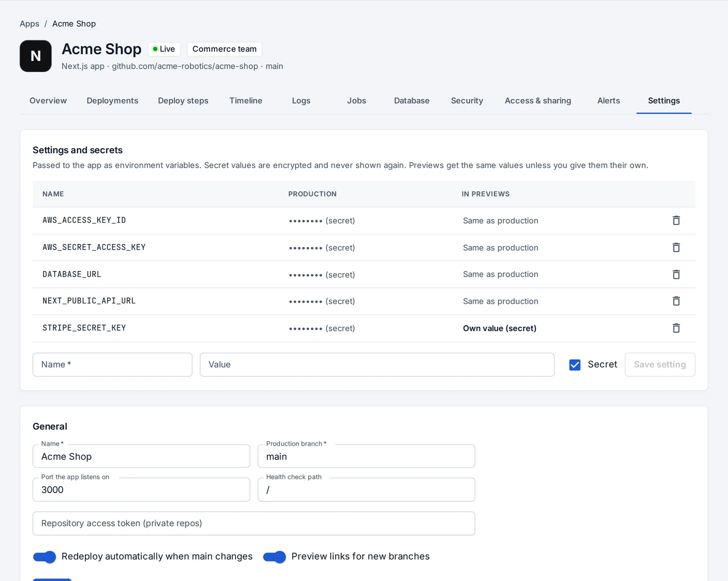
Task: Switch to the Deployments tab
Action: (x=112, y=101)
